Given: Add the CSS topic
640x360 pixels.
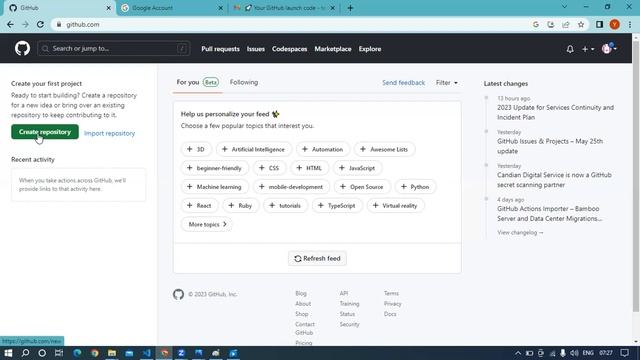Looking at the screenshot, I should 269,168.
